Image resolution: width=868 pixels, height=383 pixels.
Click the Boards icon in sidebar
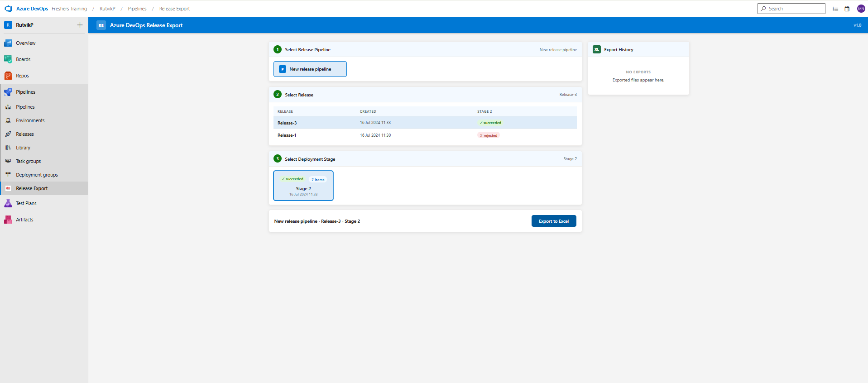(x=8, y=59)
